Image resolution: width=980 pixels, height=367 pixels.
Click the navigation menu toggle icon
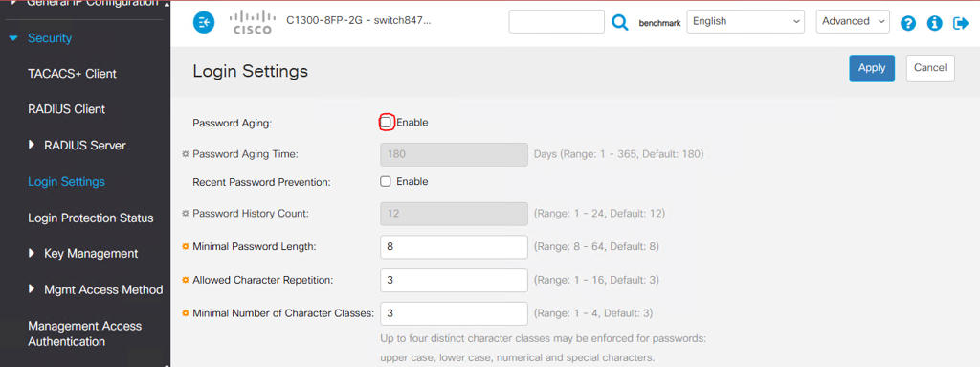204,23
